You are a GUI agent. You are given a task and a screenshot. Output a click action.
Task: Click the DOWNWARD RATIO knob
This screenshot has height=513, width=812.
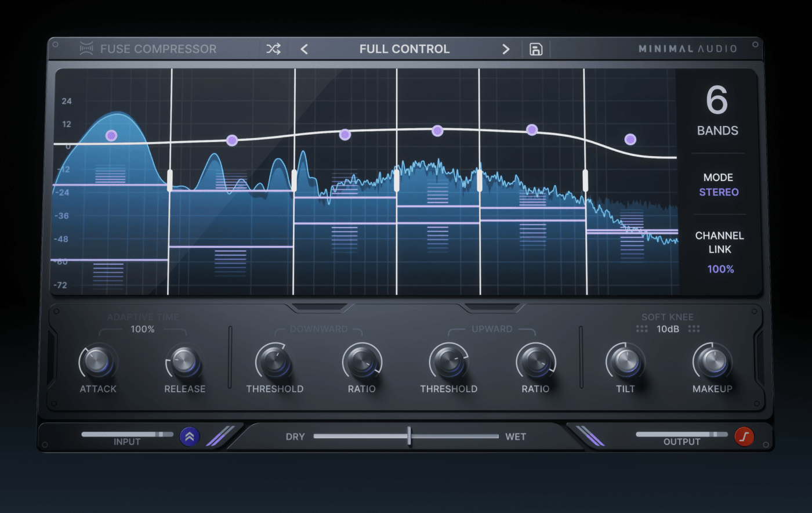tap(361, 362)
